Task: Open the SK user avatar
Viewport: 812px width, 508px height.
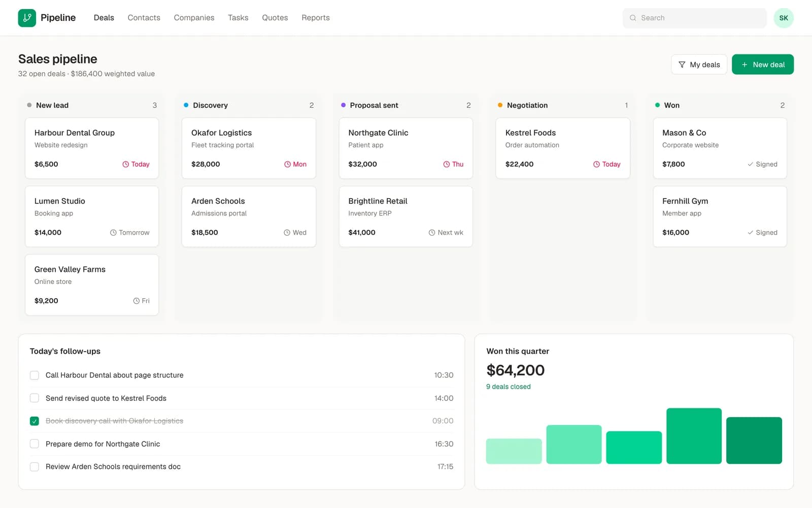Action: (x=784, y=18)
